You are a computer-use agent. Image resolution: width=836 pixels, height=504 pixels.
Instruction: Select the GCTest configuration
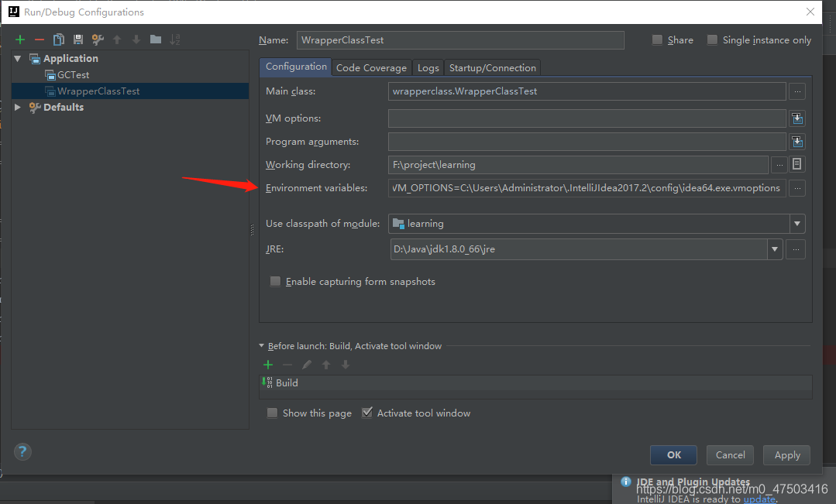[x=73, y=75]
